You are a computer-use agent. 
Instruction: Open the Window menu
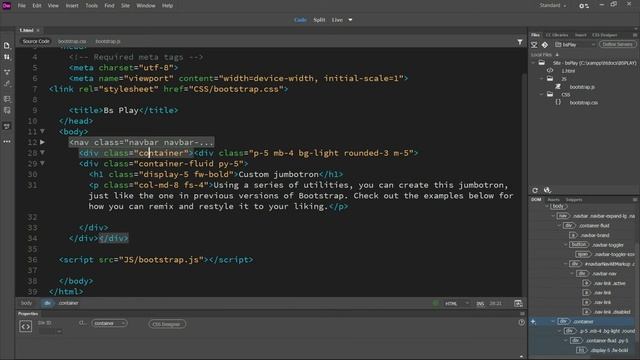[146, 6]
